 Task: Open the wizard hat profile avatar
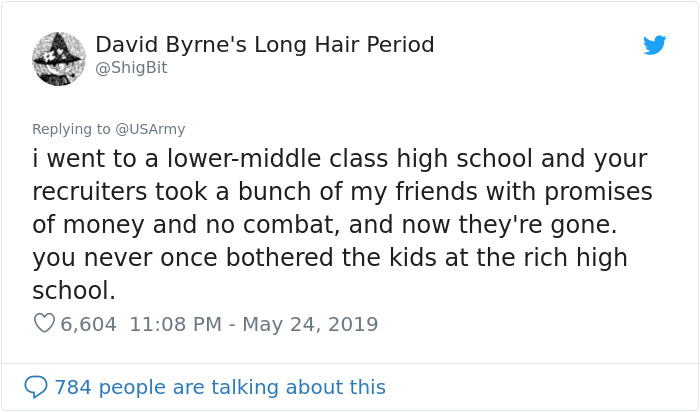58,57
